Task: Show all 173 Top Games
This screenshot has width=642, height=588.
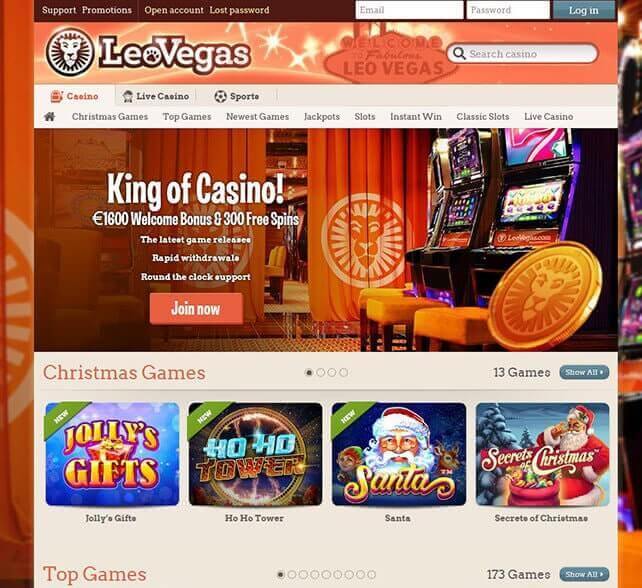Action: [584, 574]
